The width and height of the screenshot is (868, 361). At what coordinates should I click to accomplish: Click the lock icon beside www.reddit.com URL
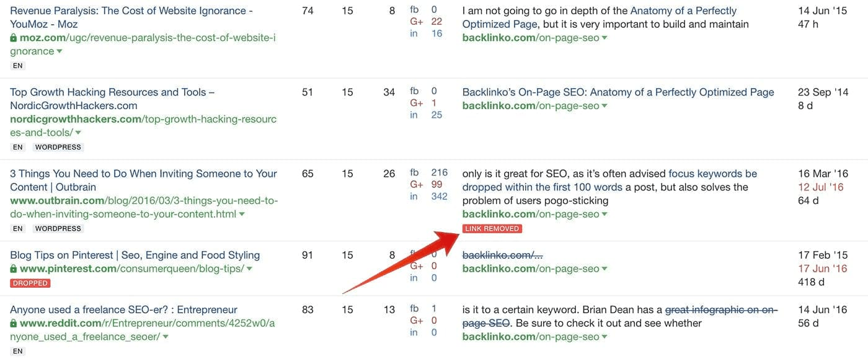14,324
